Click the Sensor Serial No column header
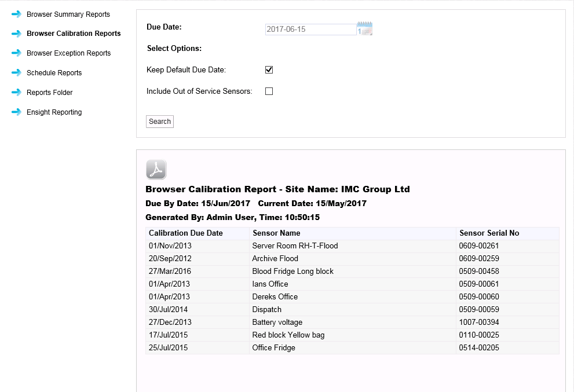This screenshot has width=574, height=392. (489, 233)
